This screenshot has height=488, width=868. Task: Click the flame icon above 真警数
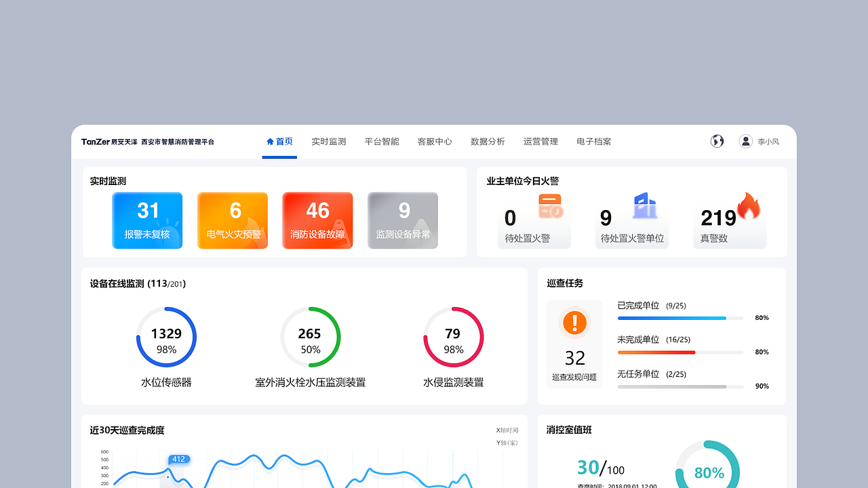(748, 206)
